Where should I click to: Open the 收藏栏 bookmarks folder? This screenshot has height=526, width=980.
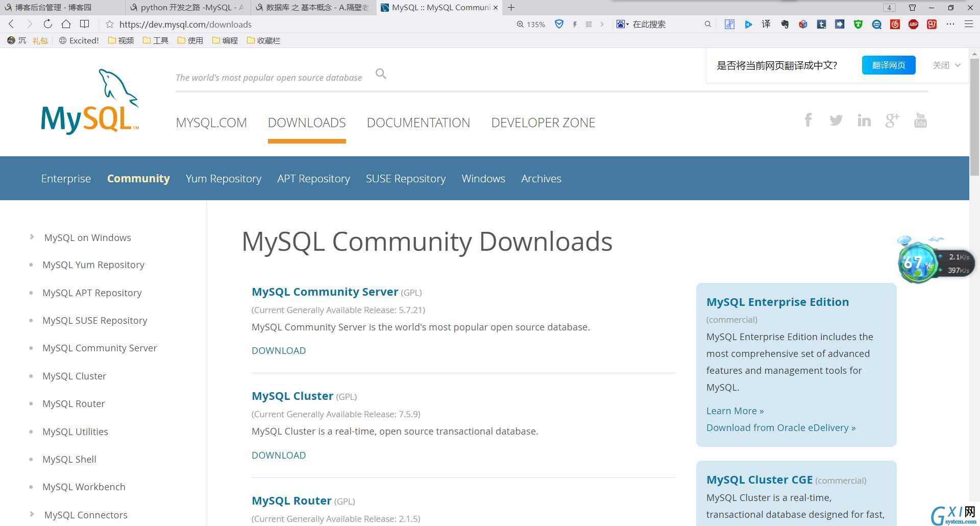point(263,40)
